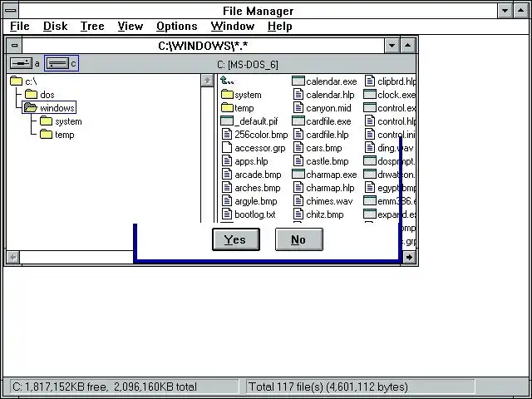The height and width of the screenshot is (399, 532).
Task: Select control.exe program icon
Action: 370,108
